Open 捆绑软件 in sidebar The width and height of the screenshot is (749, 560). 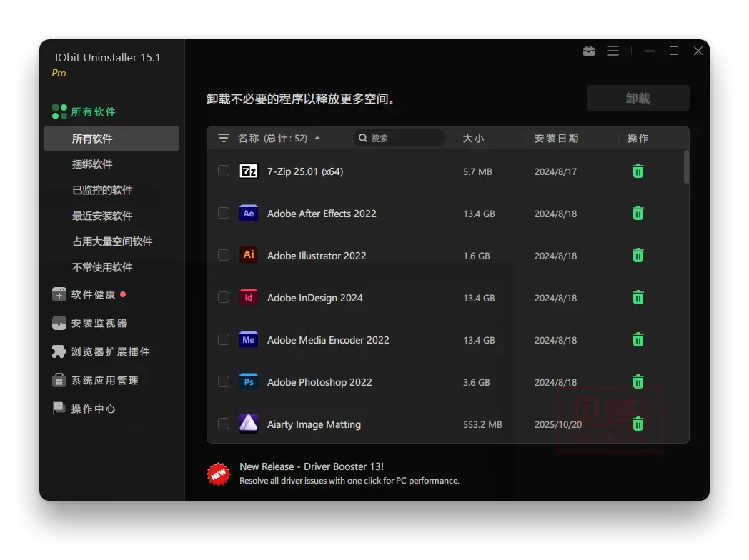92,164
